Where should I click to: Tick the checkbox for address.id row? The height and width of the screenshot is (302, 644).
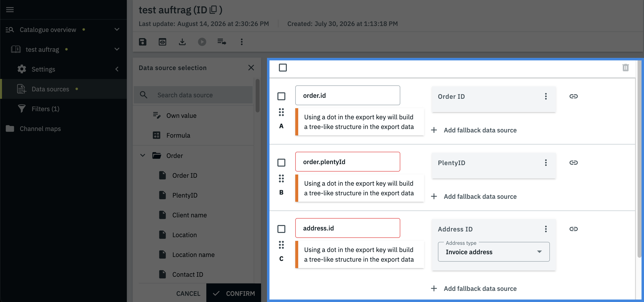(x=281, y=229)
